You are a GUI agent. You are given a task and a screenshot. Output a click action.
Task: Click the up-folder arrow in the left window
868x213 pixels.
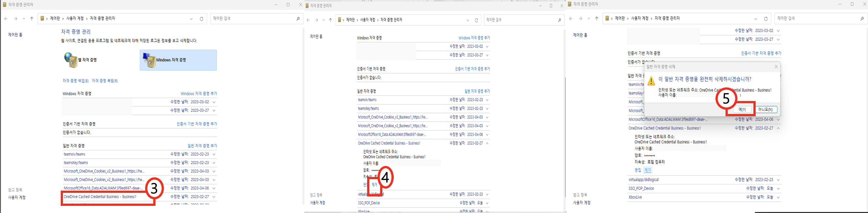pyautogui.click(x=32, y=19)
